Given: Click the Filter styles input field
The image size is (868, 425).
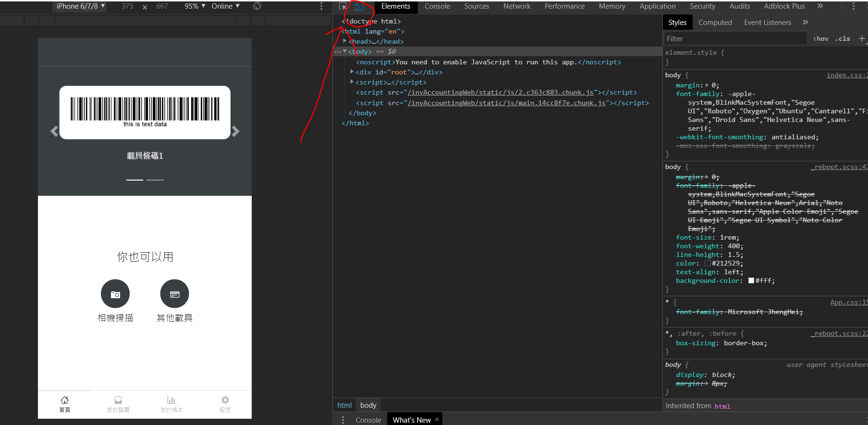Looking at the screenshot, I should (735, 38).
